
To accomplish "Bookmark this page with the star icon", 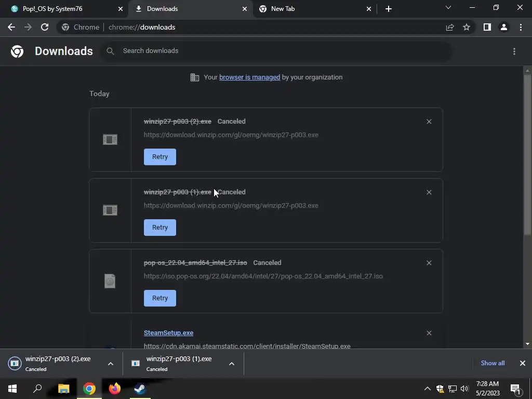I will tap(467, 27).
